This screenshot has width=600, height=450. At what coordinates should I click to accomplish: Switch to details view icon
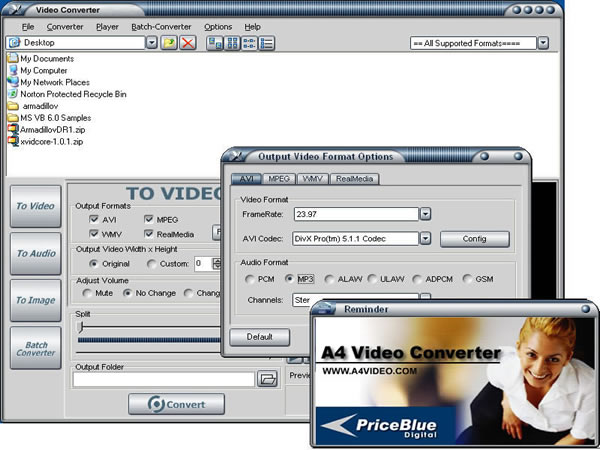coord(267,43)
